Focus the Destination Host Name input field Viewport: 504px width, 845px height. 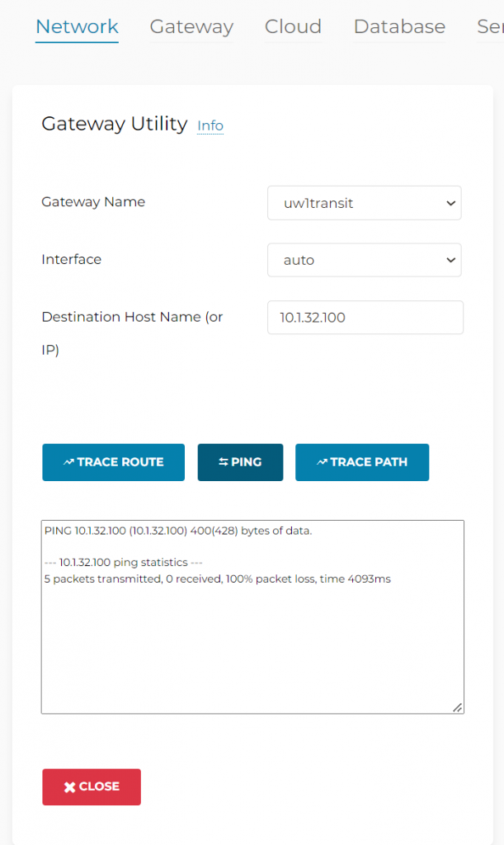click(365, 318)
